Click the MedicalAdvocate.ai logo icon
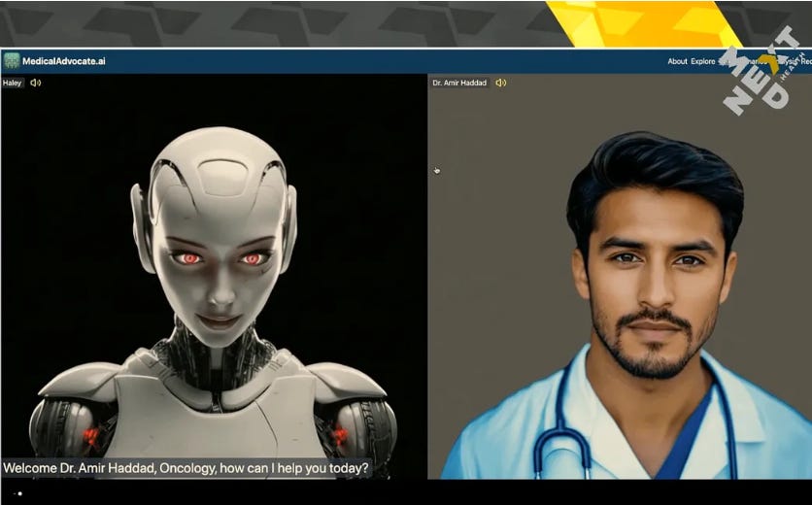Screen dimensions: 812x505 [12, 61]
